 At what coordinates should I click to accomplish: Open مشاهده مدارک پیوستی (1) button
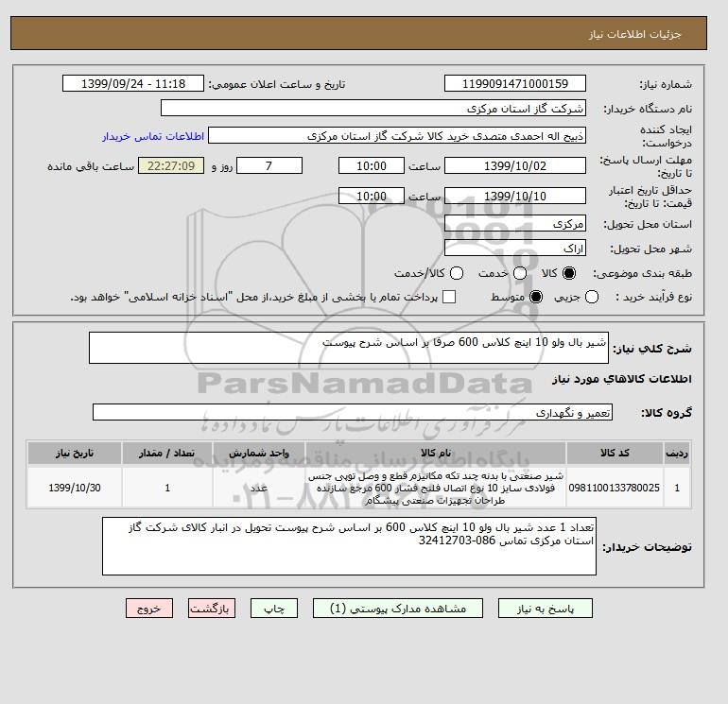coord(398,609)
